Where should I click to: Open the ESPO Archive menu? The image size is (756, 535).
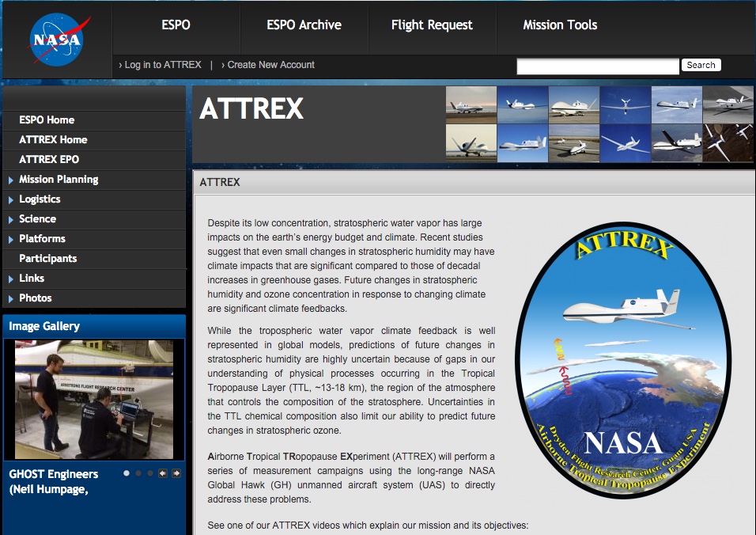(304, 25)
